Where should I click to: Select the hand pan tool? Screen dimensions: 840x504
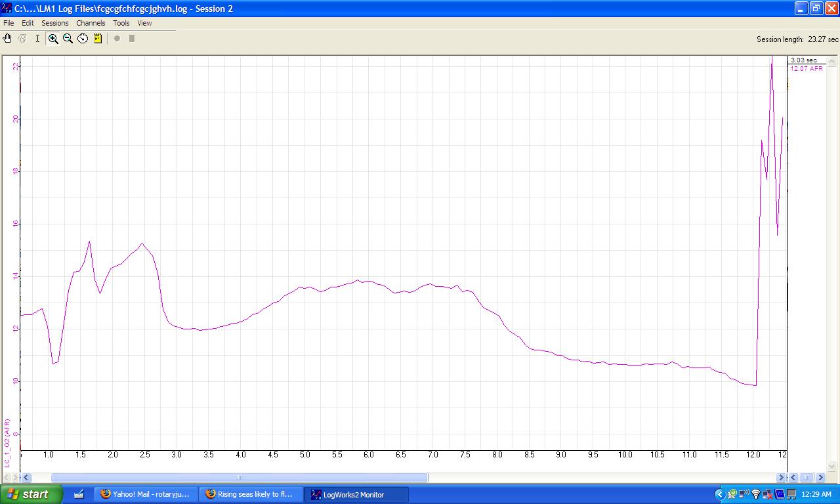tap(7, 39)
